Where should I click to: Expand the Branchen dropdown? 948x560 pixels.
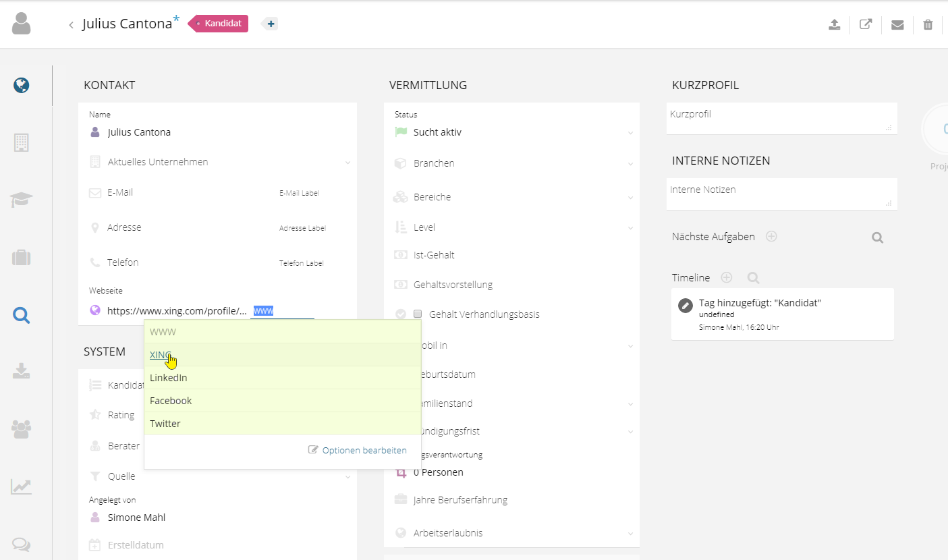pos(630,164)
